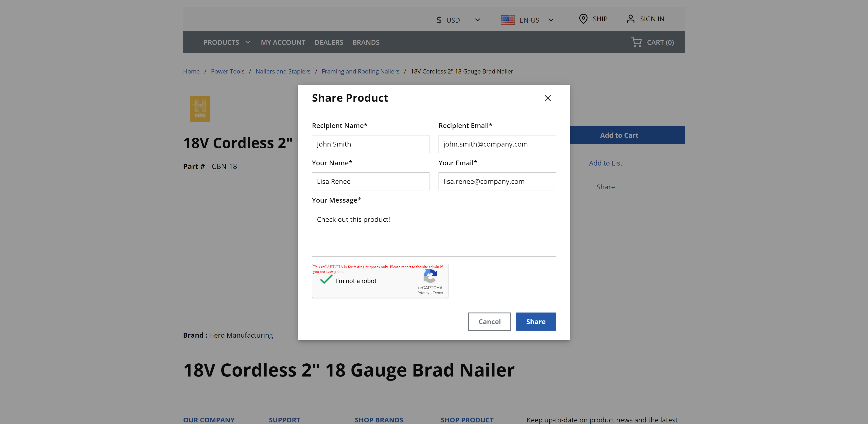The width and height of the screenshot is (868, 424).
Task: Click the reCAPTCHA logo icon
Action: click(430, 276)
